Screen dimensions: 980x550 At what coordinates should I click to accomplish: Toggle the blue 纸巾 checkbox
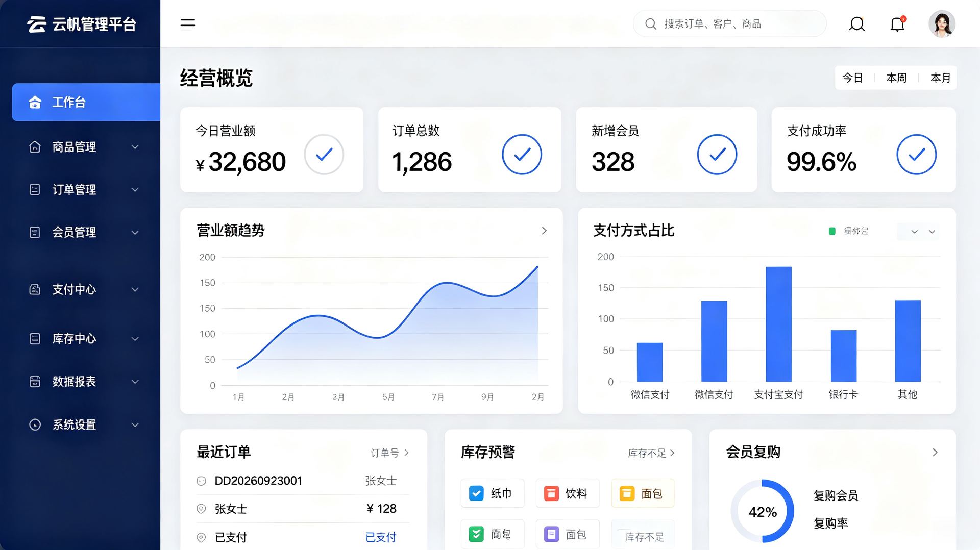click(x=476, y=493)
